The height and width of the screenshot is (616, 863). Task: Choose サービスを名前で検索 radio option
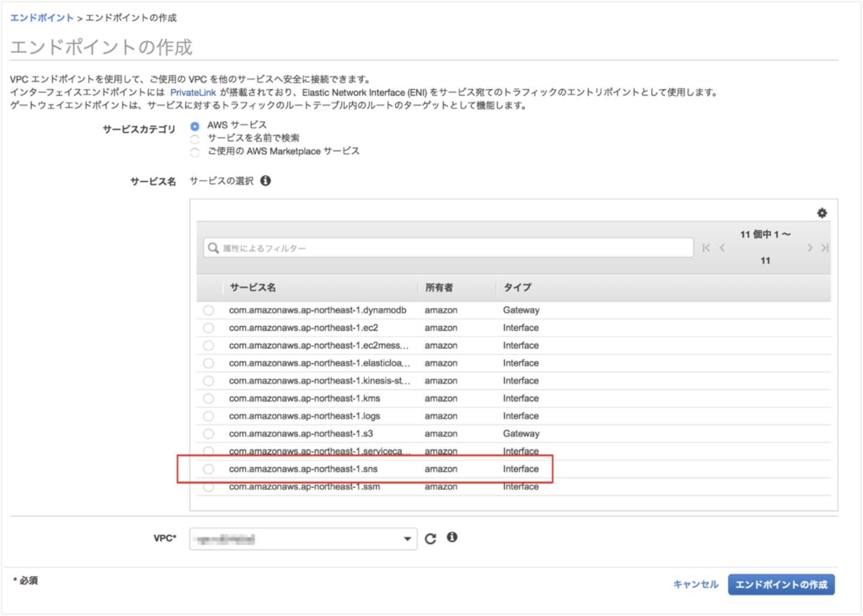tap(195, 139)
